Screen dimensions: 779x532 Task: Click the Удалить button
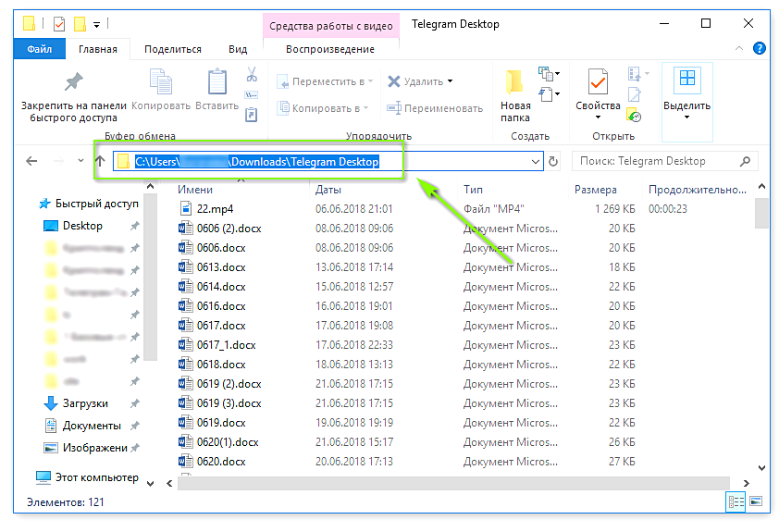(x=415, y=81)
